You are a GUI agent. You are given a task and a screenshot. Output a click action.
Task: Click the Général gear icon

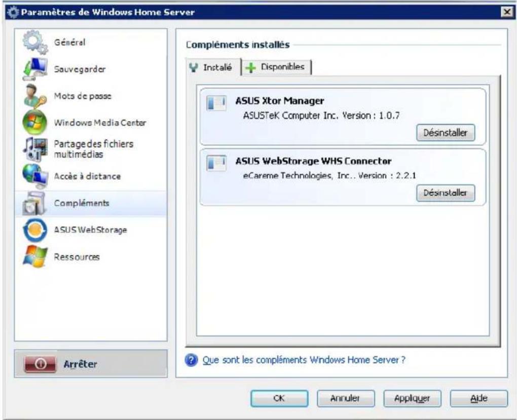35,42
